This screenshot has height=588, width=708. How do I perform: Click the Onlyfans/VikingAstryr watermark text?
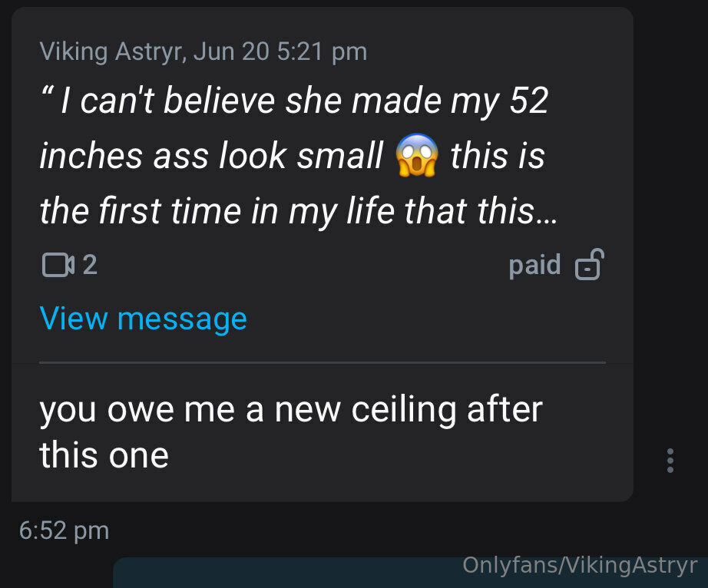580,565
